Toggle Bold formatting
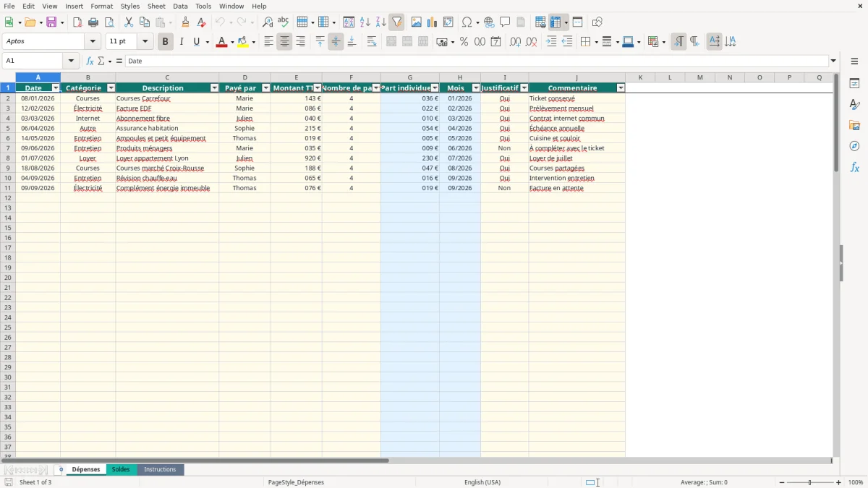The height and width of the screenshot is (488, 868). (x=165, y=42)
